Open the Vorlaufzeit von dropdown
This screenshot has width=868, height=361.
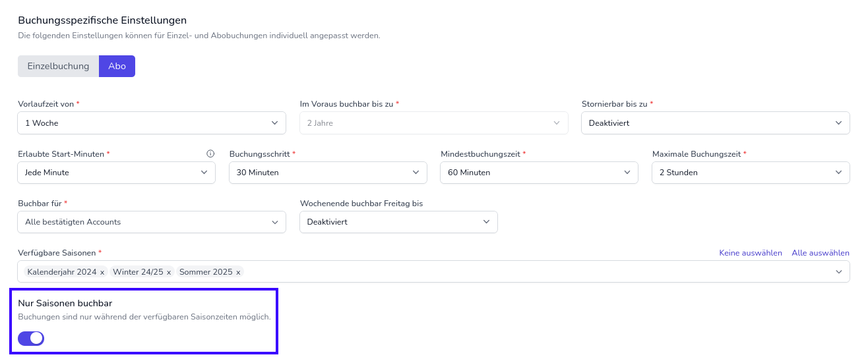[152, 123]
